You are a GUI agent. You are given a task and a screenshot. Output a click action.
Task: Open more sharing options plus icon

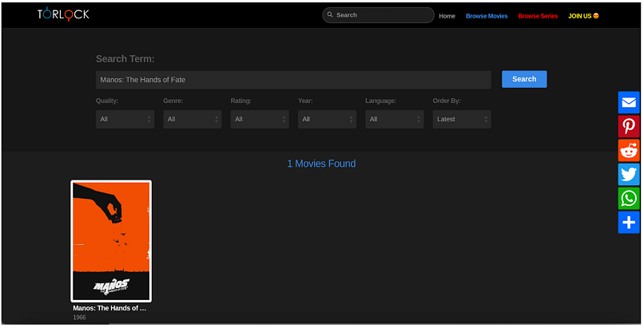point(629,223)
